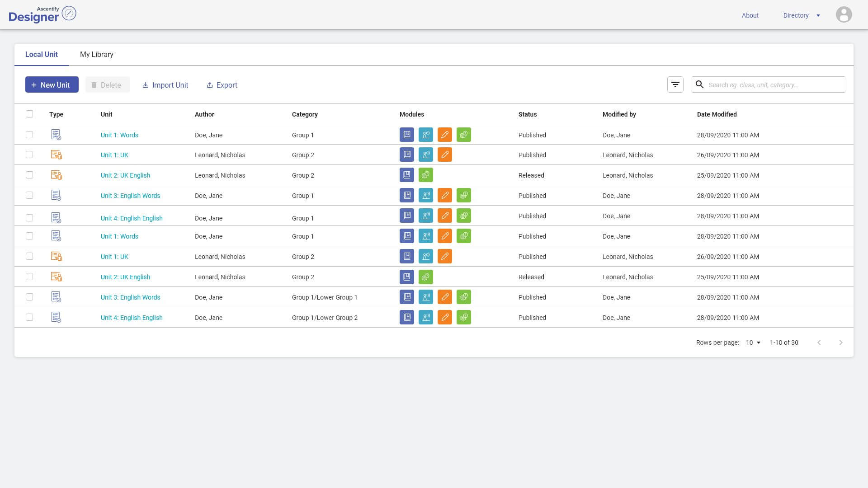Open orange pencil module in Lower Group 2 row
The width and height of the screenshot is (868, 488).
(445, 317)
